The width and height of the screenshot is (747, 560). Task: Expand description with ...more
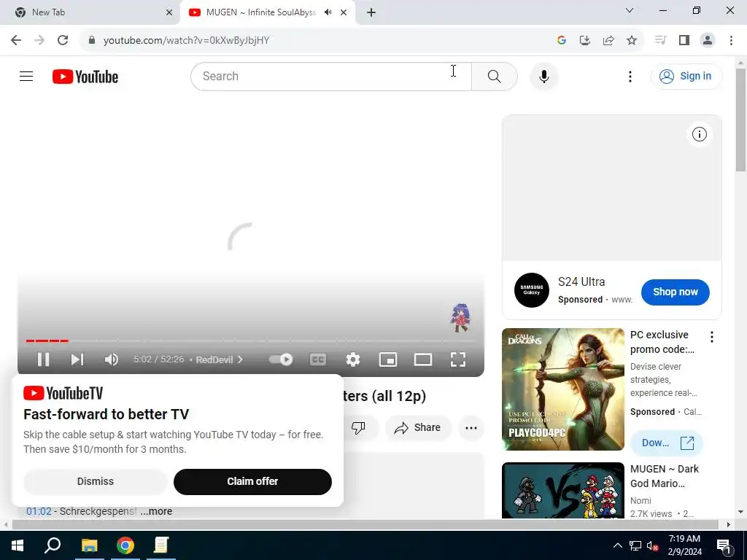tap(156, 511)
